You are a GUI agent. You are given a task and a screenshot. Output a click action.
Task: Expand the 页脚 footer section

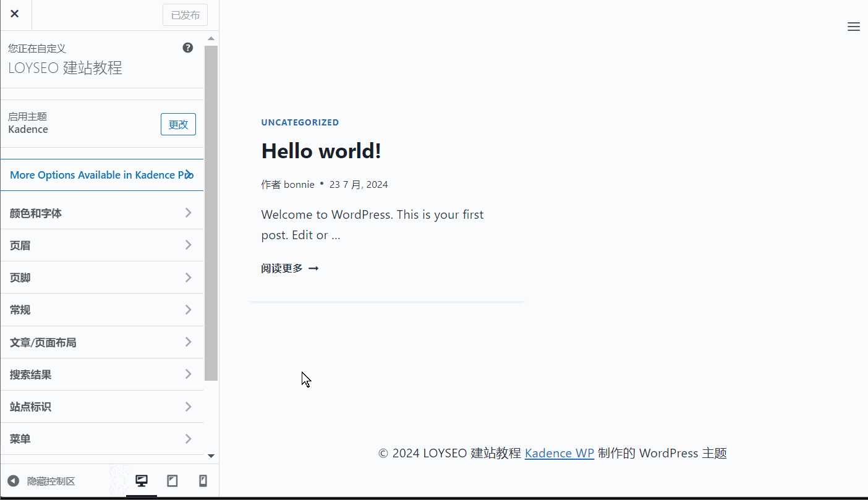[102, 278]
